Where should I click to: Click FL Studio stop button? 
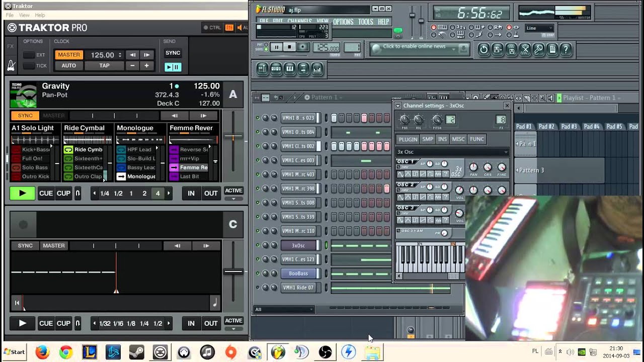[289, 47]
